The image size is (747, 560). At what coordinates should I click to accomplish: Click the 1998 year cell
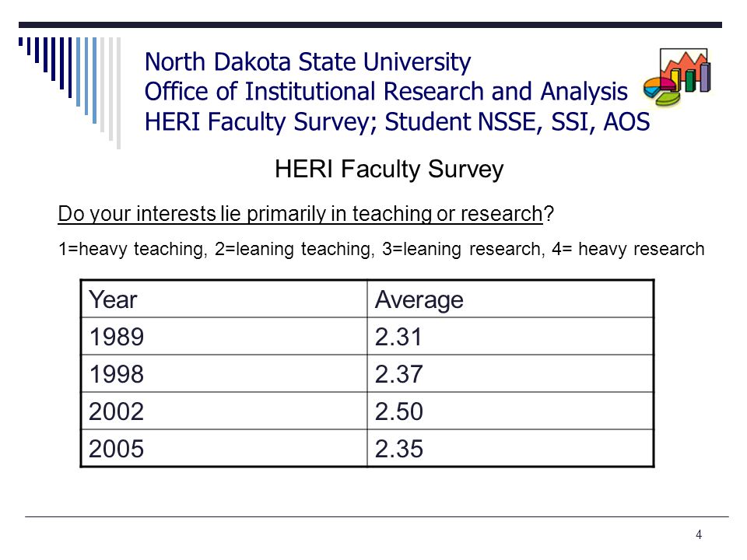pyautogui.click(x=224, y=374)
